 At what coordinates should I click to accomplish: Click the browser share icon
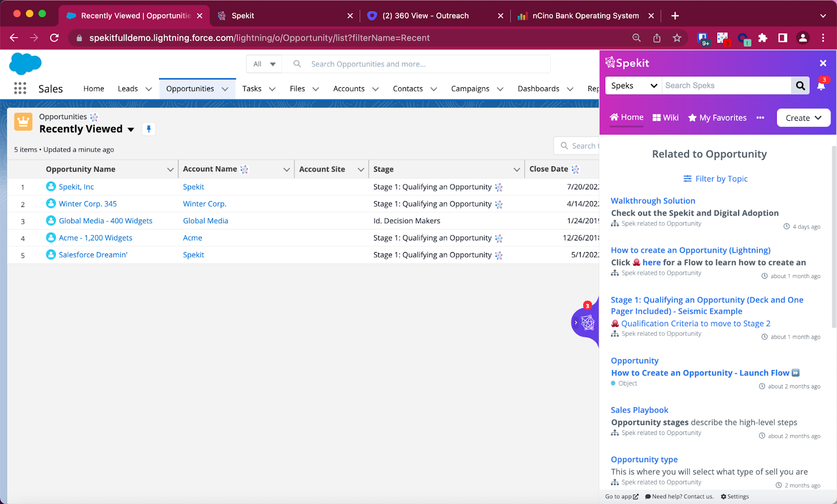[x=657, y=38]
